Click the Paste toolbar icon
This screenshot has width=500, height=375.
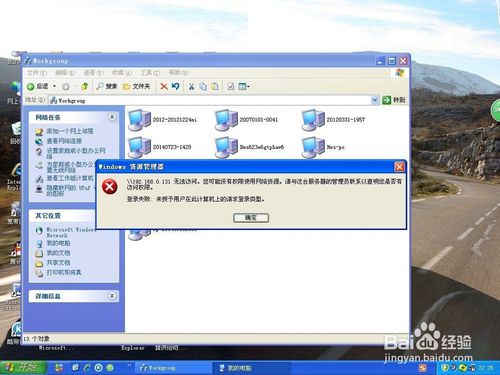click(x=215, y=87)
